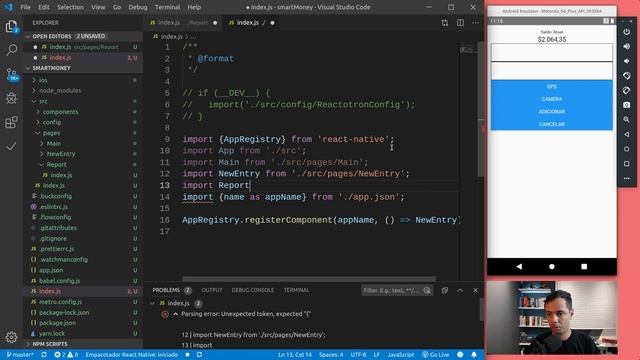Open emulator extended controls ellipsis
This screenshot has height=360, width=640.
point(626,178)
